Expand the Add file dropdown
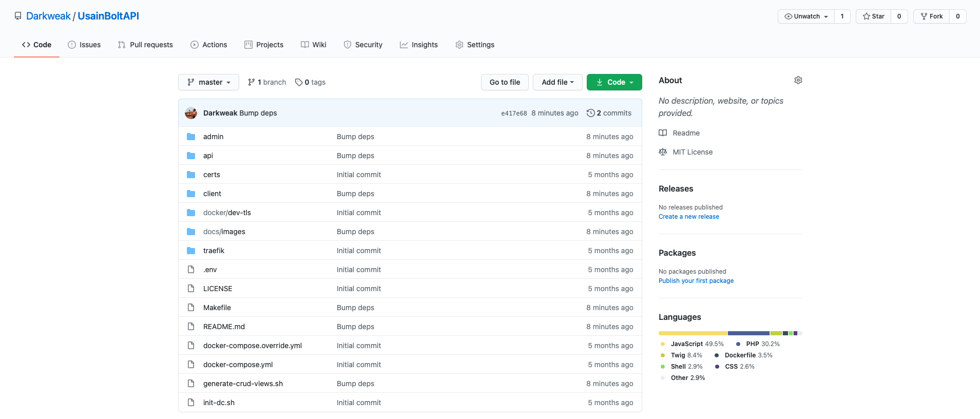980x419 pixels. tap(558, 82)
